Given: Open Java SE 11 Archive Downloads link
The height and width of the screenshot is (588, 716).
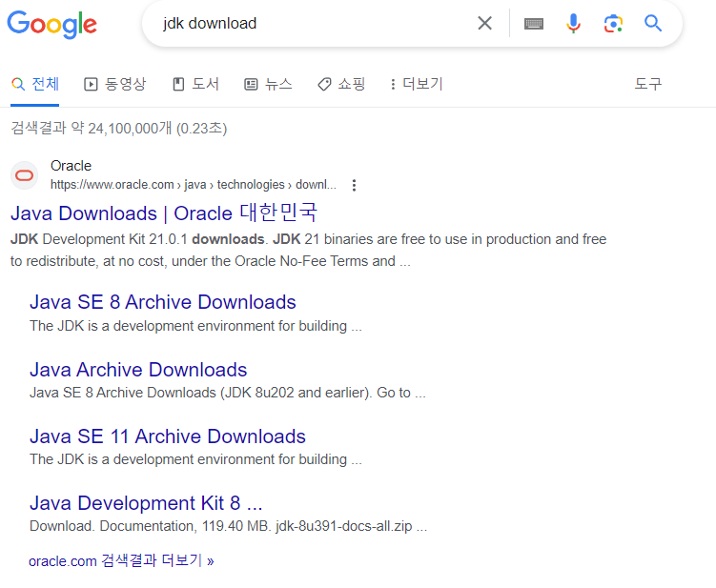Looking at the screenshot, I should [168, 436].
